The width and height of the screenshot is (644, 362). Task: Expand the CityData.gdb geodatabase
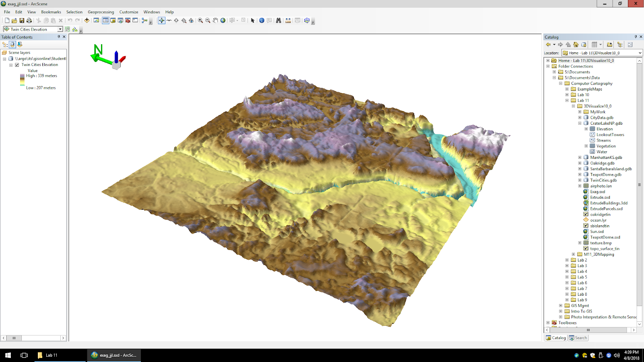tap(580, 117)
